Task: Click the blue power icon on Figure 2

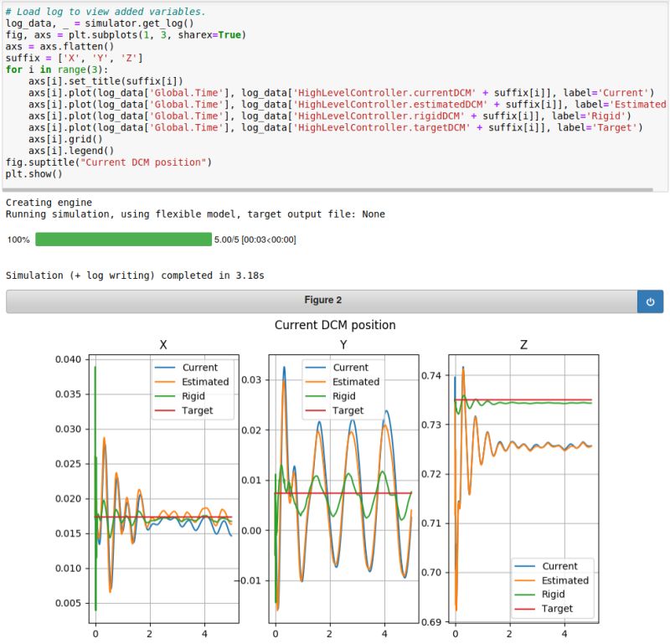Action: point(651,301)
